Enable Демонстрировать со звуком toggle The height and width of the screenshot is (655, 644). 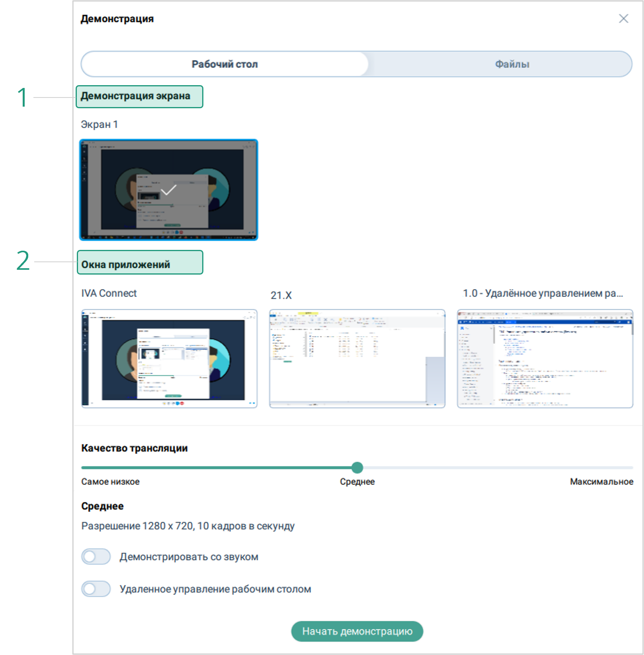pos(96,556)
